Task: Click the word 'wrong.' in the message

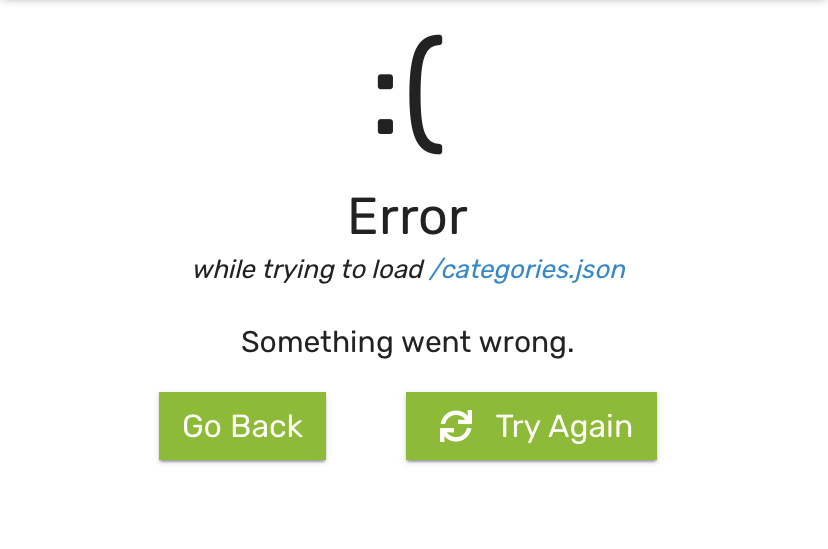Action: [526, 344]
